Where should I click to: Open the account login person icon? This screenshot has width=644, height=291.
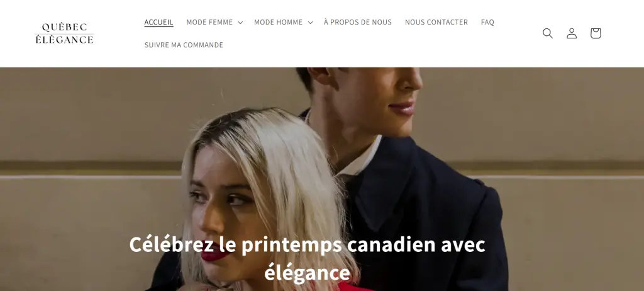pyautogui.click(x=572, y=33)
